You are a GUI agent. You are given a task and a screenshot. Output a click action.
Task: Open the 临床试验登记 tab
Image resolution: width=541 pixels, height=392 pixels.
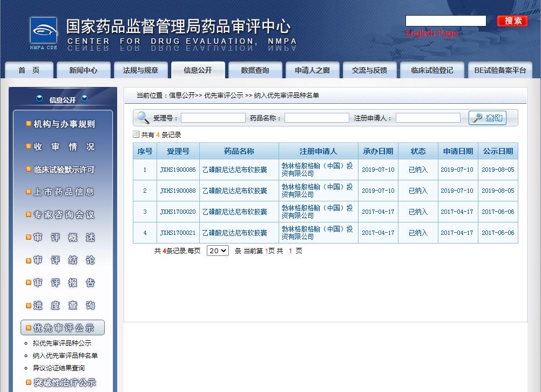[x=432, y=70]
